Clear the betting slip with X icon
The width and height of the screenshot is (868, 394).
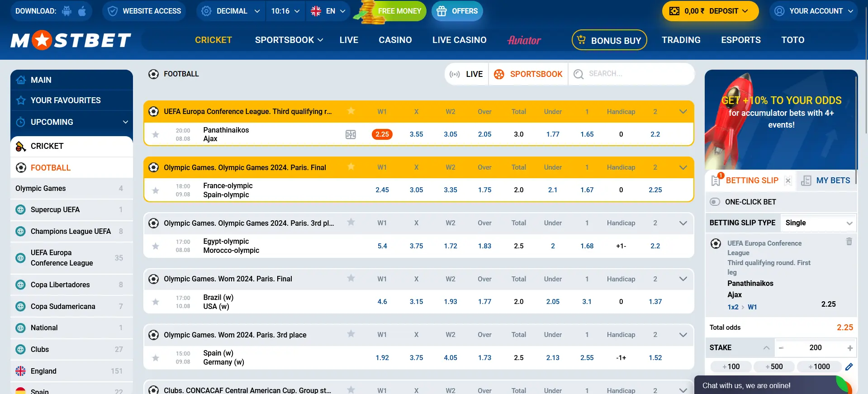(788, 180)
